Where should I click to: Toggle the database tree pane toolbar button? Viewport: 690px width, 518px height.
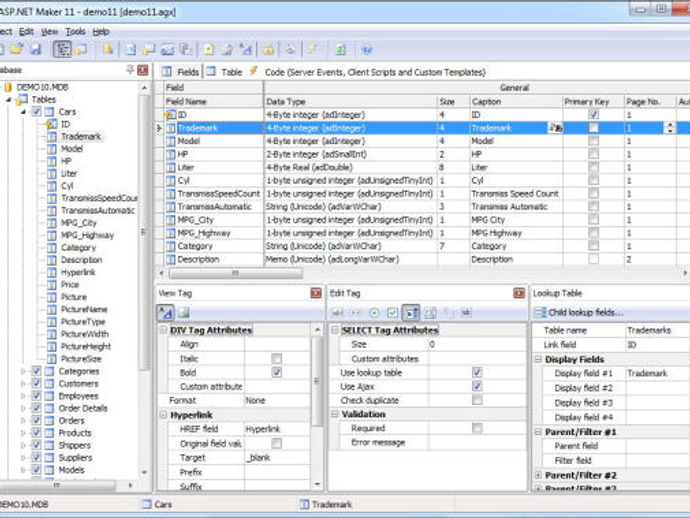pyautogui.click(x=62, y=49)
